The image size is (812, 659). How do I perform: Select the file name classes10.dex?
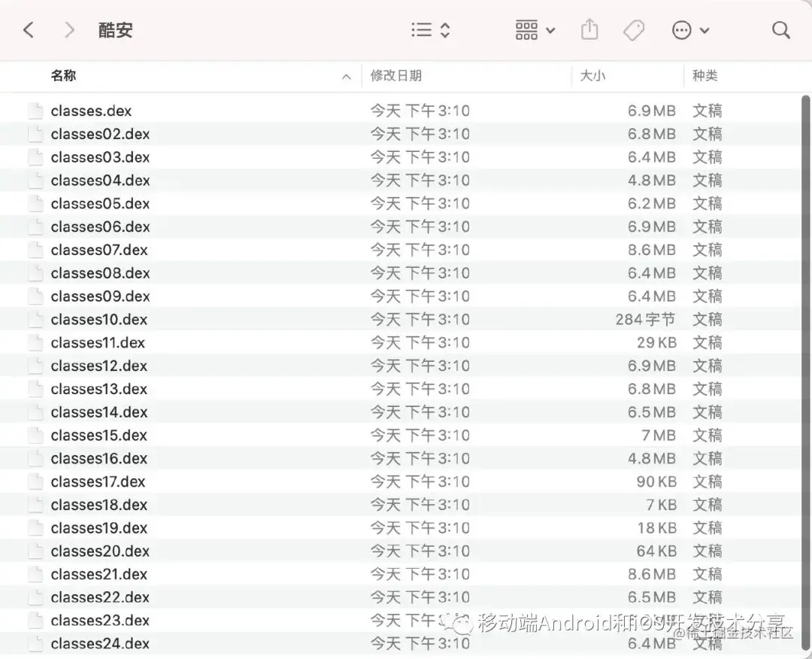[x=99, y=319]
